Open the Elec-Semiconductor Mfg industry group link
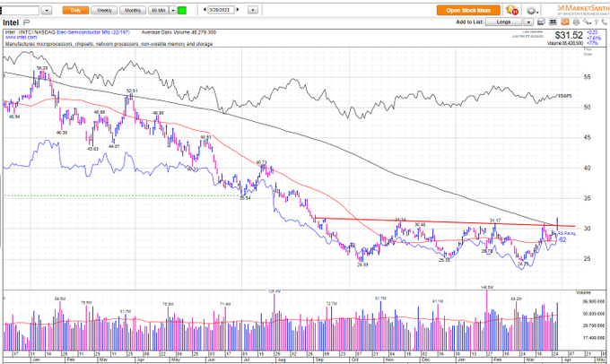Screen dimensions: 610x364 coord(93,32)
